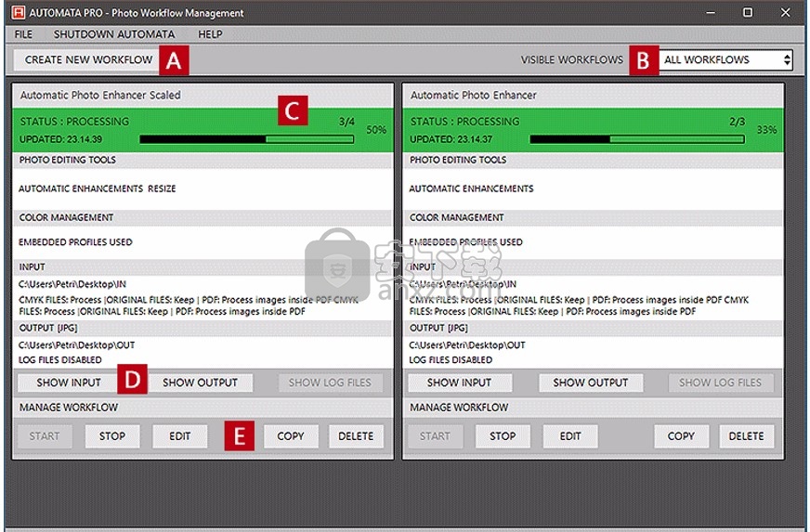This screenshot has height=532, width=810.
Task: Click the left panel's LOG FILES DISABLED text
Action: click(60, 360)
